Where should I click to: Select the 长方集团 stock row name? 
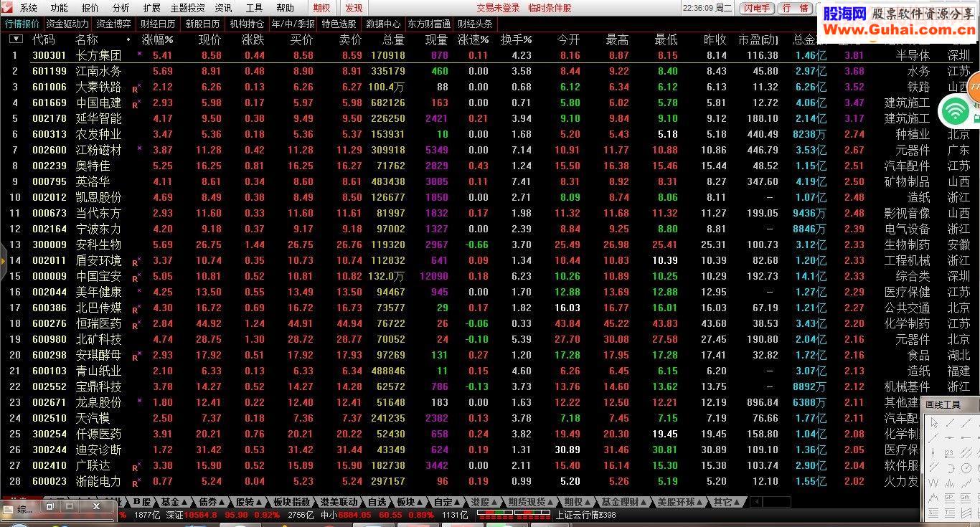[99, 55]
